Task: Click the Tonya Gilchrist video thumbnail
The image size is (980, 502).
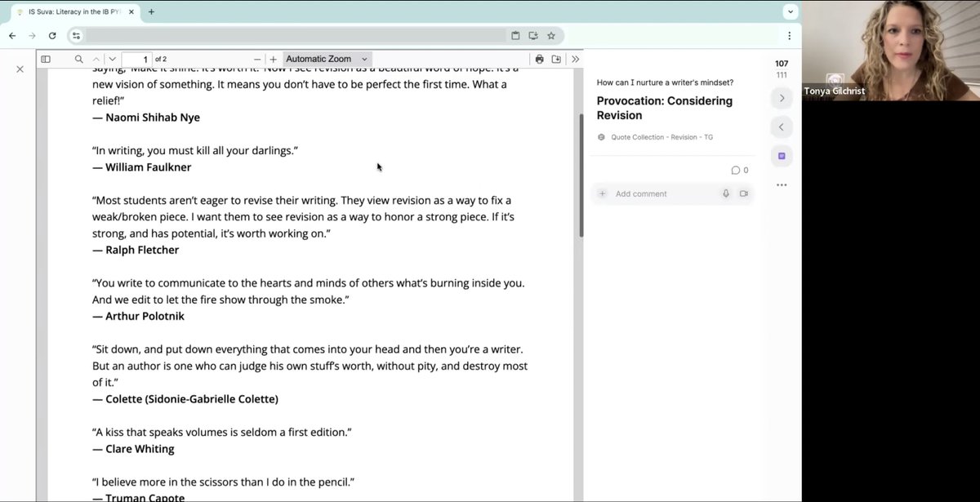Action: [891, 51]
